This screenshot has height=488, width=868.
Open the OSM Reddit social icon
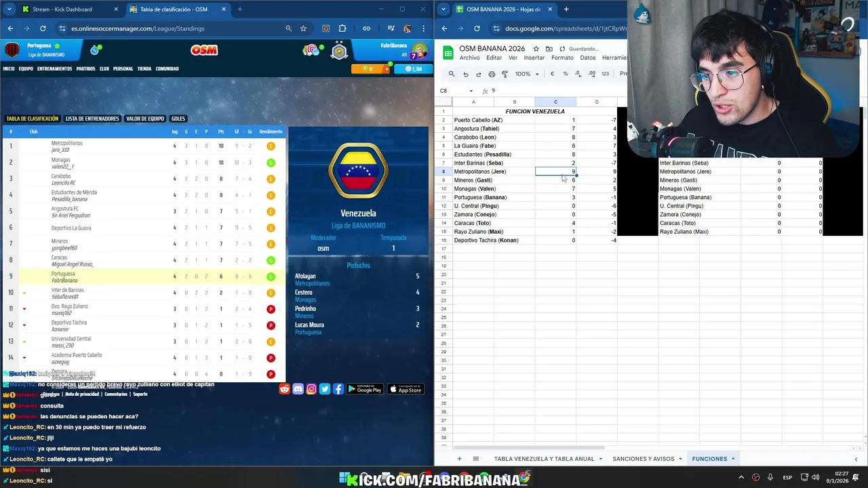coord(284,389)
